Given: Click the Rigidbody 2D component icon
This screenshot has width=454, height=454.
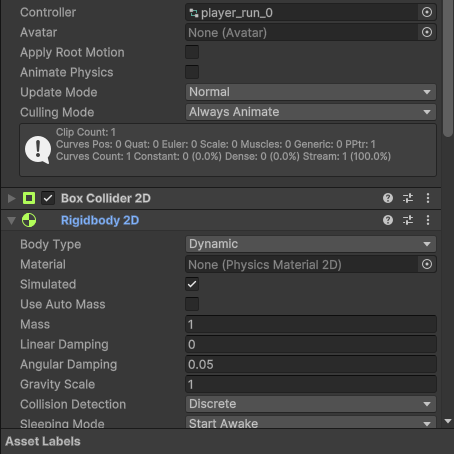Looking at the screenshot, I should [x=29, y=220].
